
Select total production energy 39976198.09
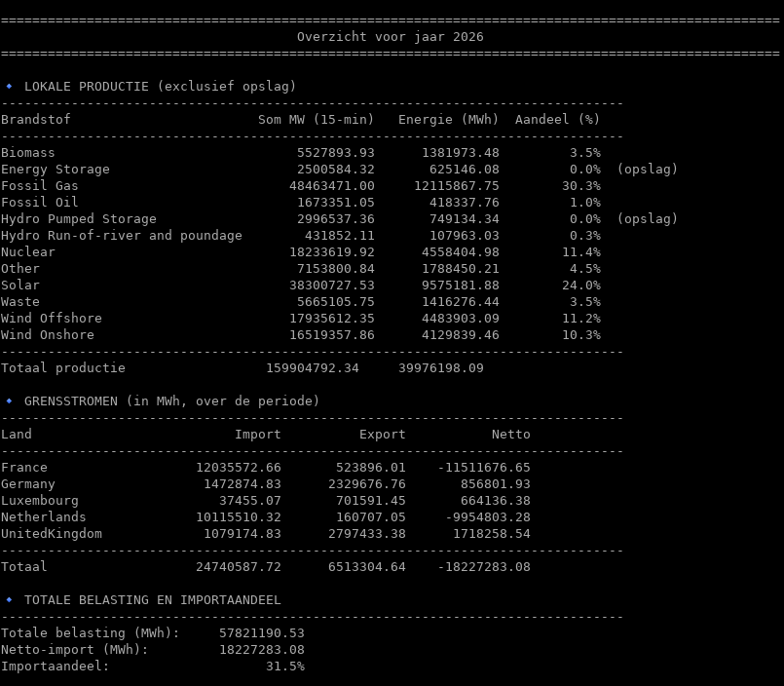tap(441, 367)
